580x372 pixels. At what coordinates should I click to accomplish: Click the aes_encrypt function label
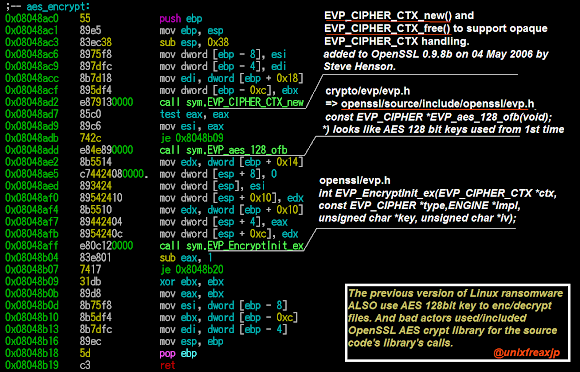pos(58,6)
